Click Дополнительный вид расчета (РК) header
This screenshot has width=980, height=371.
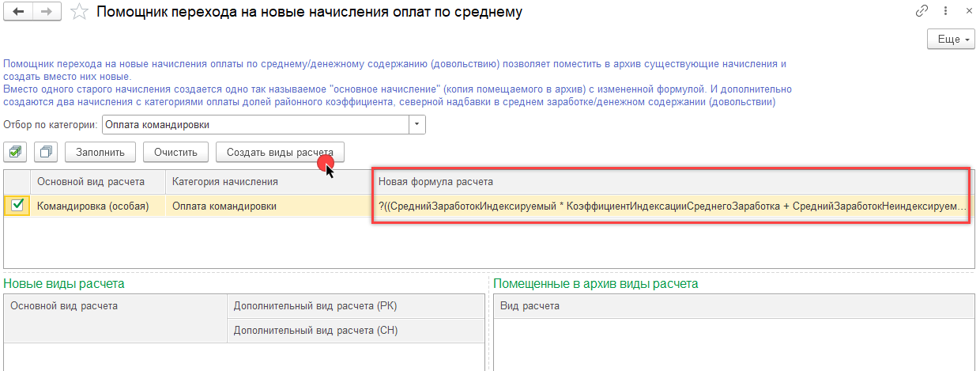356,306
